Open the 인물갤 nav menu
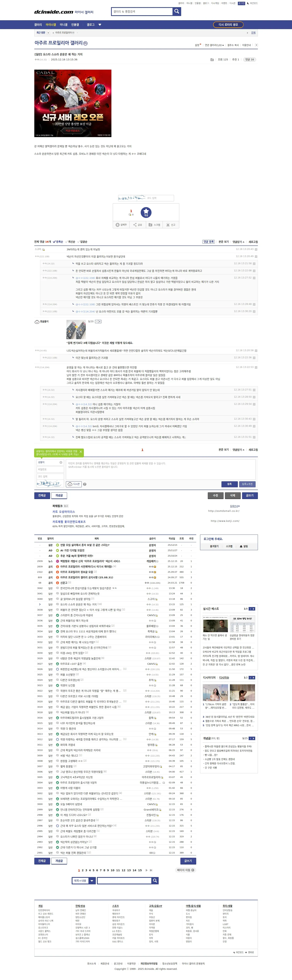This screenshot has height=980, width=292. tap(75, 25)
